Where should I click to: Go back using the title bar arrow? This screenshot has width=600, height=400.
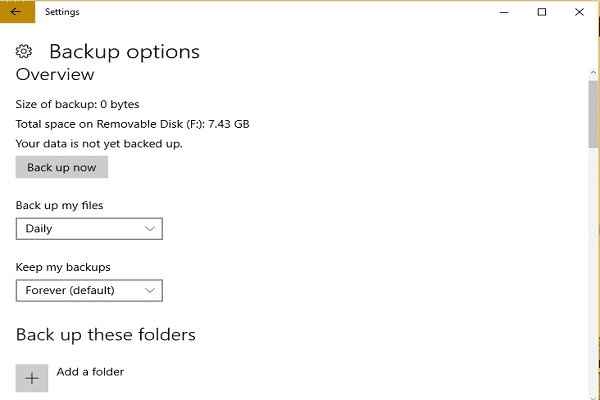tap(15, 12)
